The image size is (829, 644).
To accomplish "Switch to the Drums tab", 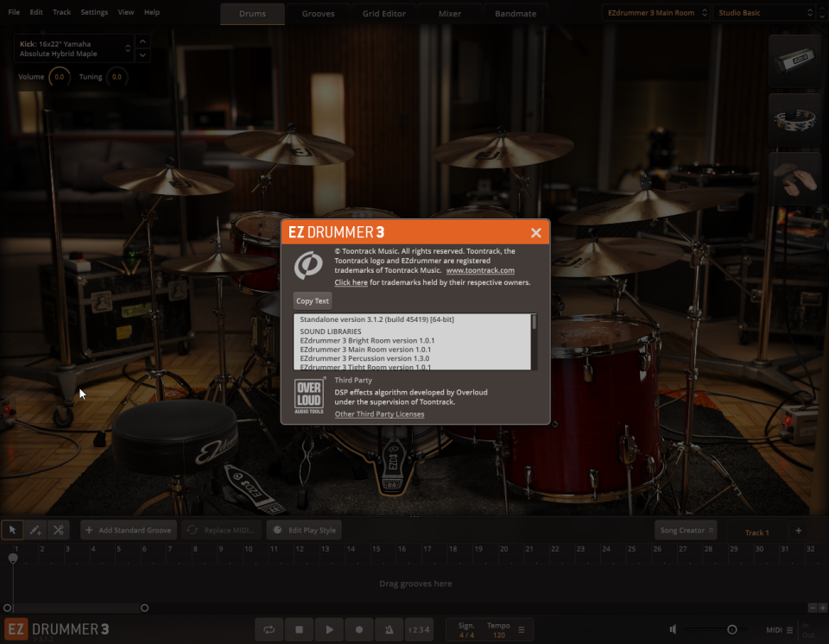I will (x=252, y=14).
